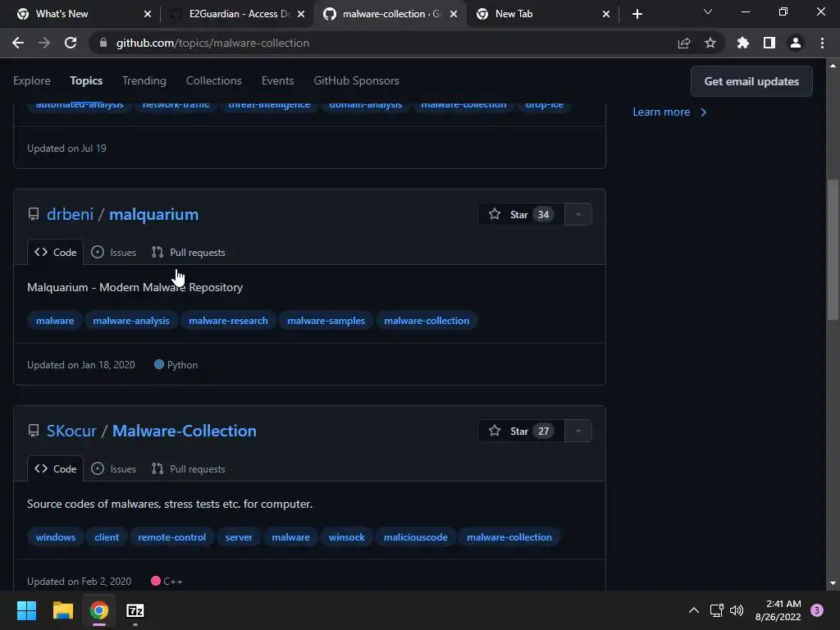Expand star list dropdown for Malware-Collection
This screenshot has width=840, height=630.
point(578,431)
